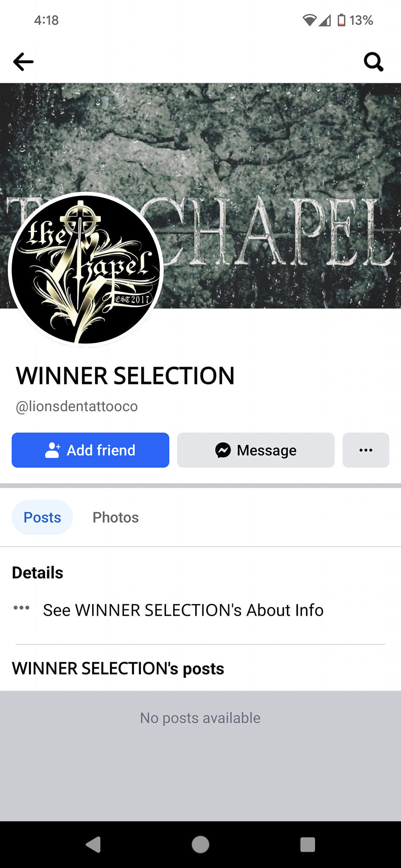Open the three-dot more options button
The width and height of the screenshot is (401, 868).
point(366,450)
